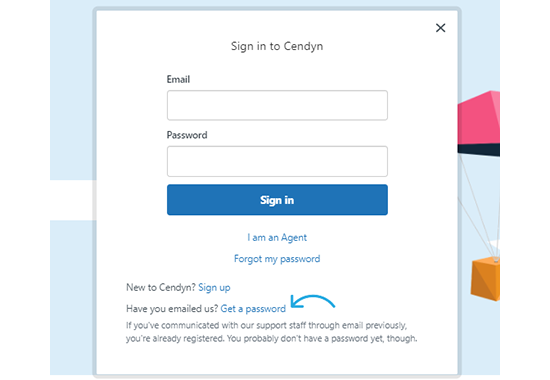Follow the Get a password link
The height and width of the screenshot is (380, 550).
pyautogui.click(x=253, y=309)
